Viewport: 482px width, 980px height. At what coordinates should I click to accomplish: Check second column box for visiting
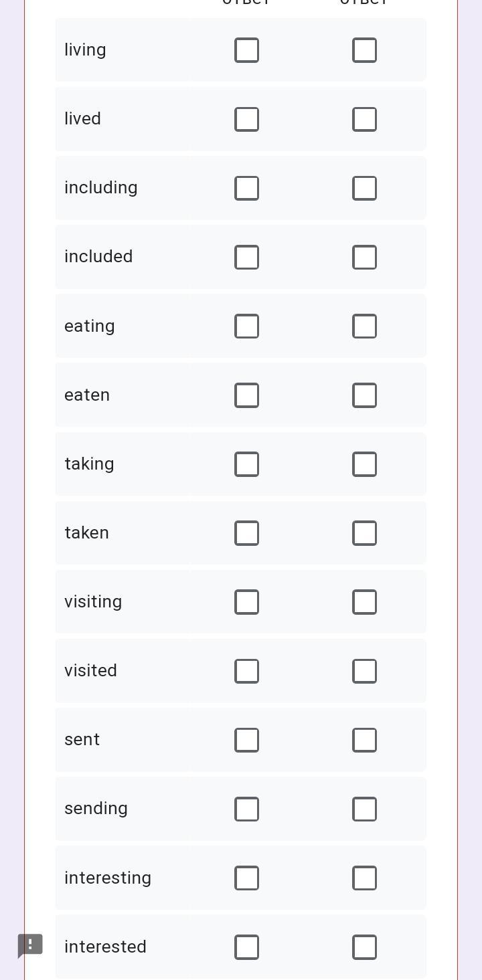pyautogui.click(x=364, y=602)
